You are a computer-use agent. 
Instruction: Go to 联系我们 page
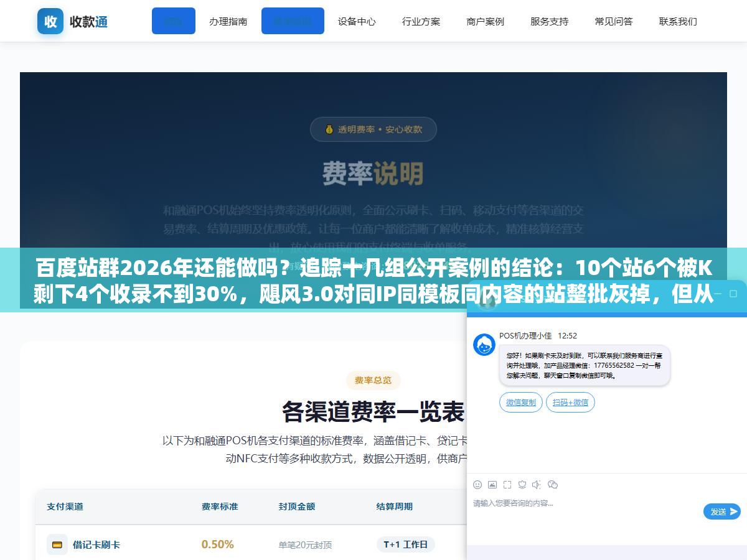[x=678, y=21]
